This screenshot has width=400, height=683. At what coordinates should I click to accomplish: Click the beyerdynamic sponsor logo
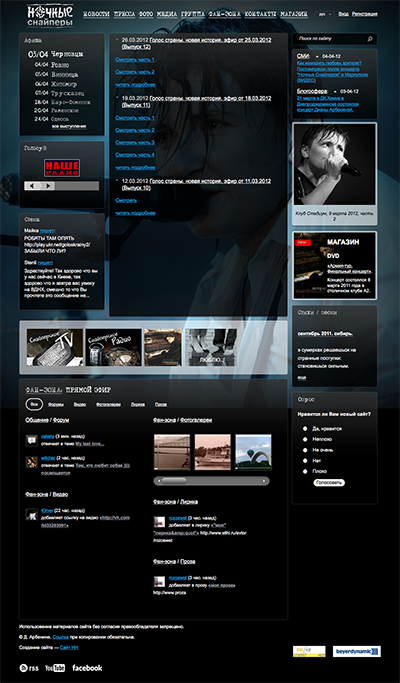pos(356,651)
